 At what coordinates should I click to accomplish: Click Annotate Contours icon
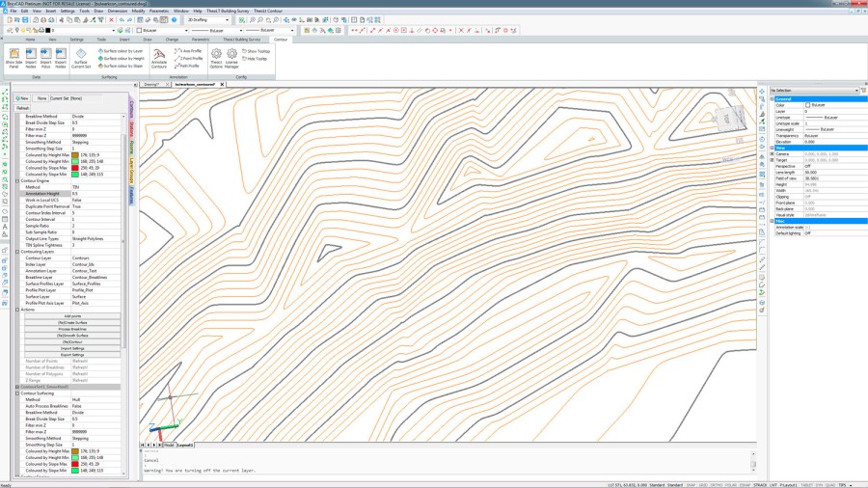tap(159, 58)
